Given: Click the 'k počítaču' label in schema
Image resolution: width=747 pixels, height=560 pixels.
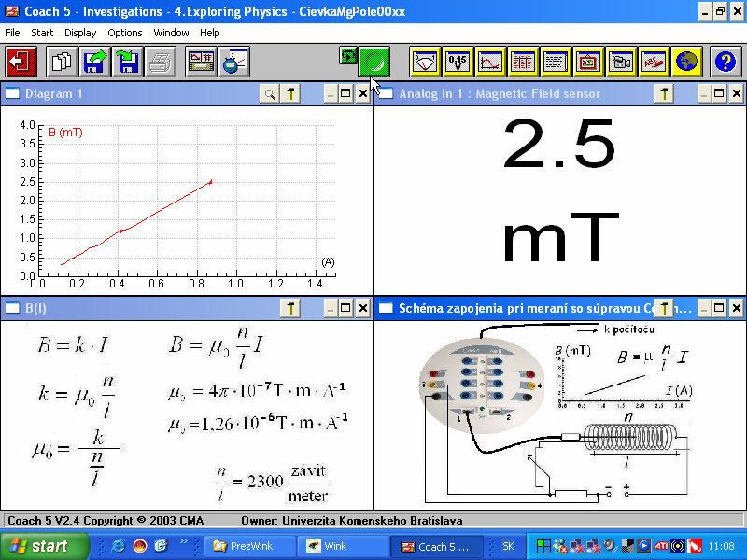Looking at the screenshot, I should tap(628, 329).
